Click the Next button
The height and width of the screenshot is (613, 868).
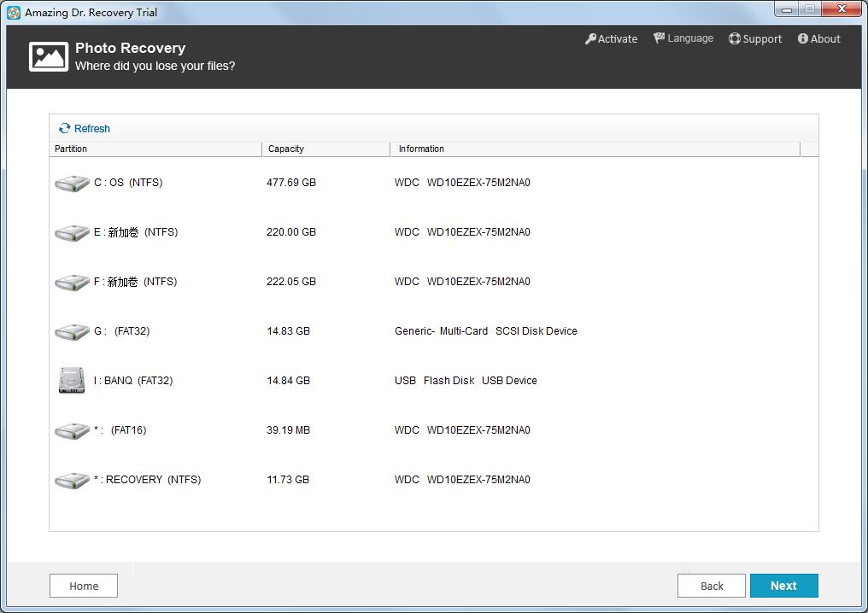coord(784,586)
